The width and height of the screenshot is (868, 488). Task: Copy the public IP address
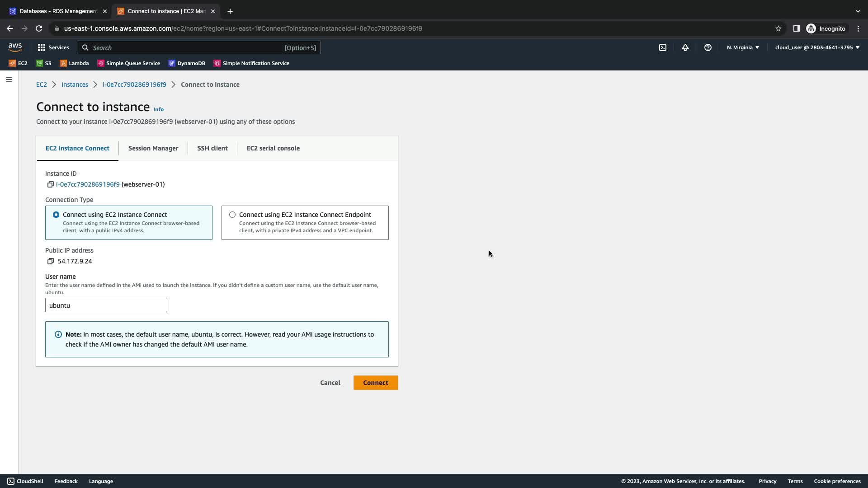[x=50, y=261]
